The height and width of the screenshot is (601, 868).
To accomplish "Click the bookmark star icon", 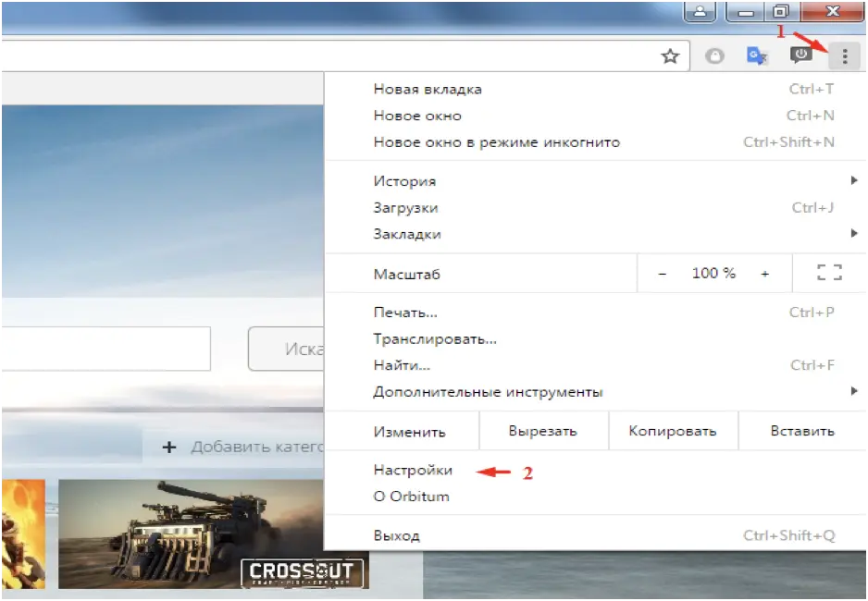I will (671, 55).
